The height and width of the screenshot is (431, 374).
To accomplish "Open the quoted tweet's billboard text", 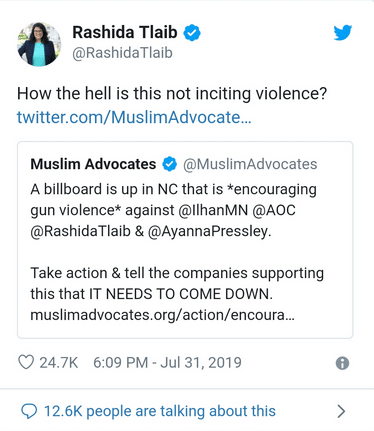I will click(174, 210).
